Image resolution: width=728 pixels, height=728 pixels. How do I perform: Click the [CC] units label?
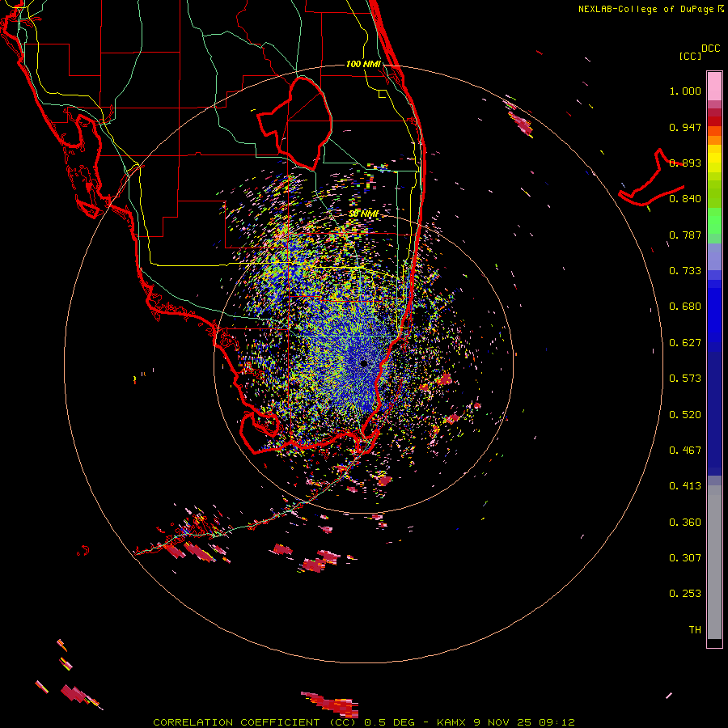[x=690, y=56]
